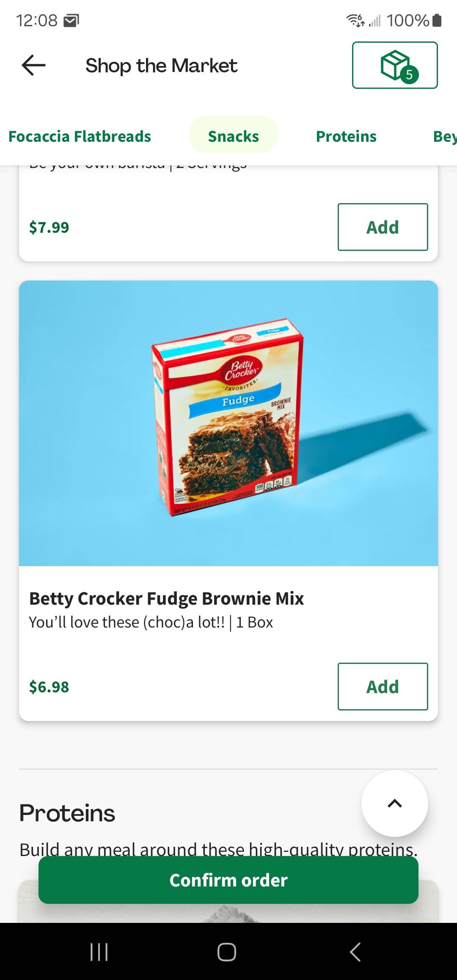
Task: Add the $7.99 item to order
Action: pyautogui.click(x=383, y=227)
